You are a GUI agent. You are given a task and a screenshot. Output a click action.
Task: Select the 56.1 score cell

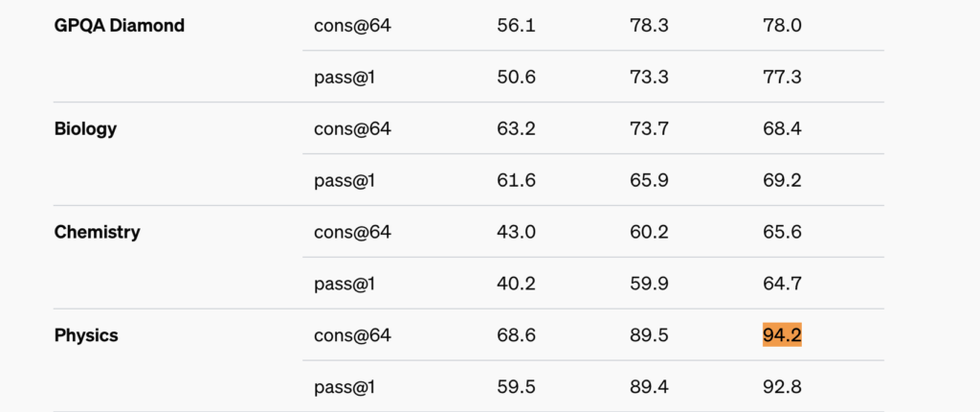coord(516,26)
